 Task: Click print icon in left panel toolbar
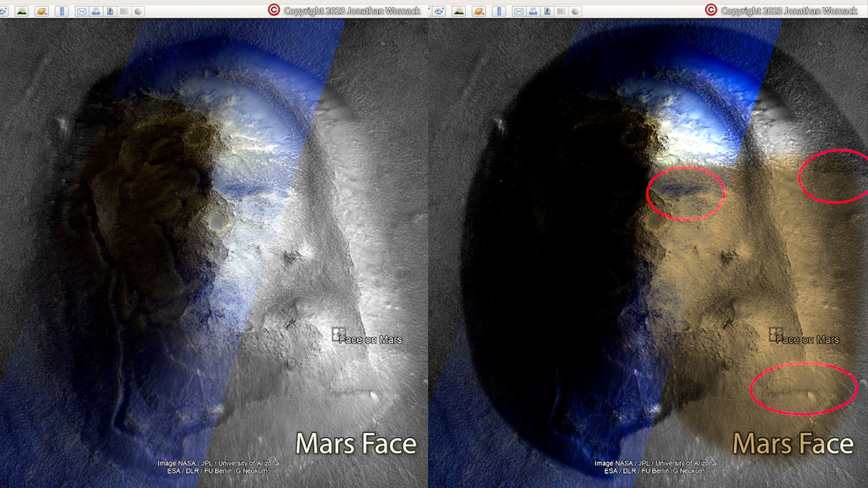pyautogui.click(x=96, y=11)
